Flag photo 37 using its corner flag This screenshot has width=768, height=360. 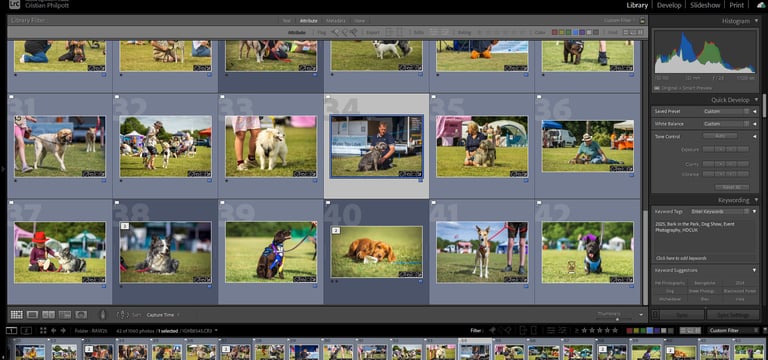pyautogui.click(x=11, y=202)
